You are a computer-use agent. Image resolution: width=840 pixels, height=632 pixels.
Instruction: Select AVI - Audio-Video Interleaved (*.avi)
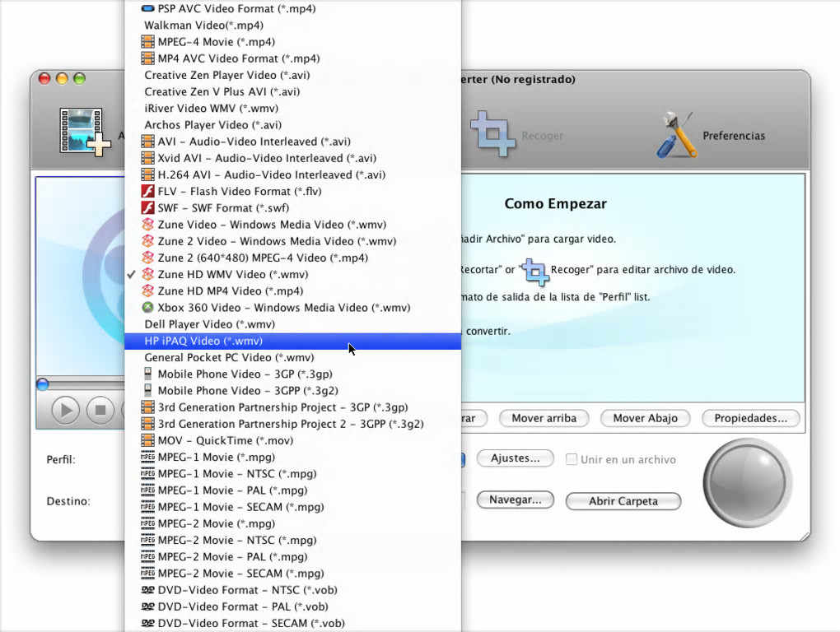[x=292, y=142]
